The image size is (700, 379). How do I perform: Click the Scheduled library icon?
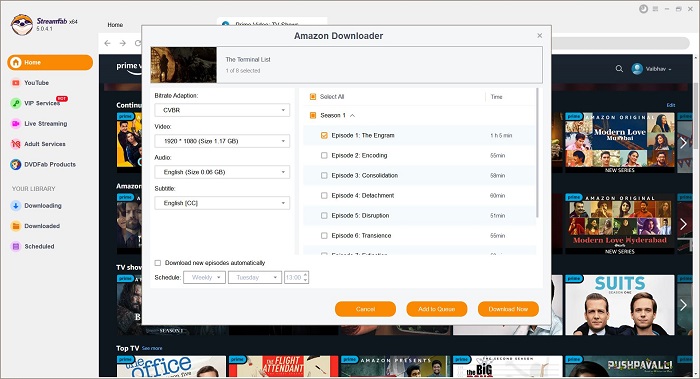coord(16,246)
